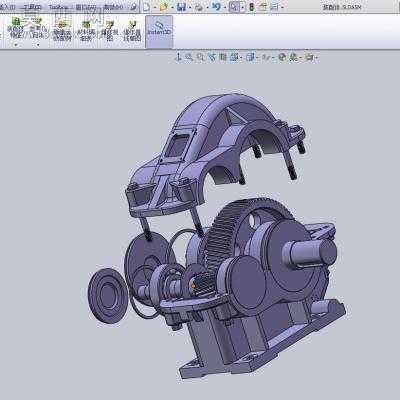Click the Save floppy disk icon
The width and height of the screenshot is (400, 400).
click(181, 7)
